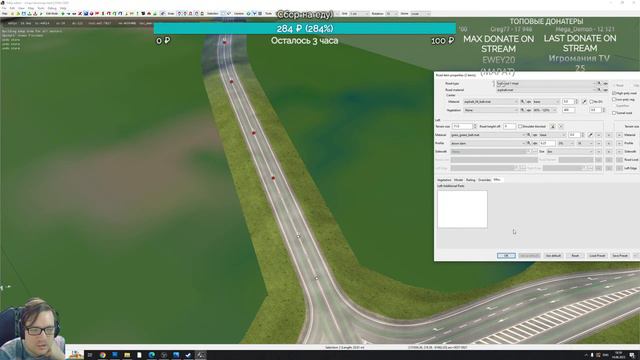Viewport: 640px width, 360px height.
Task: Click the Left Additional Parts list box
Action: 462,209
